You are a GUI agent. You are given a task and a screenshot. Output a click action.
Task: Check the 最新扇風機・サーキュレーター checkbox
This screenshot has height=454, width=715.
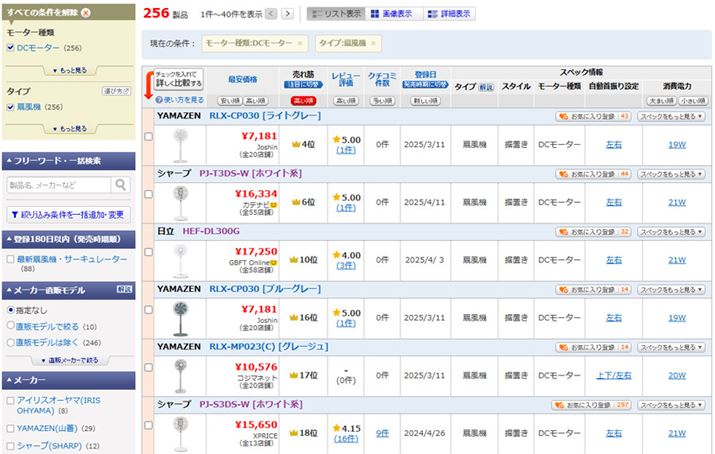[x=9, y=260]
